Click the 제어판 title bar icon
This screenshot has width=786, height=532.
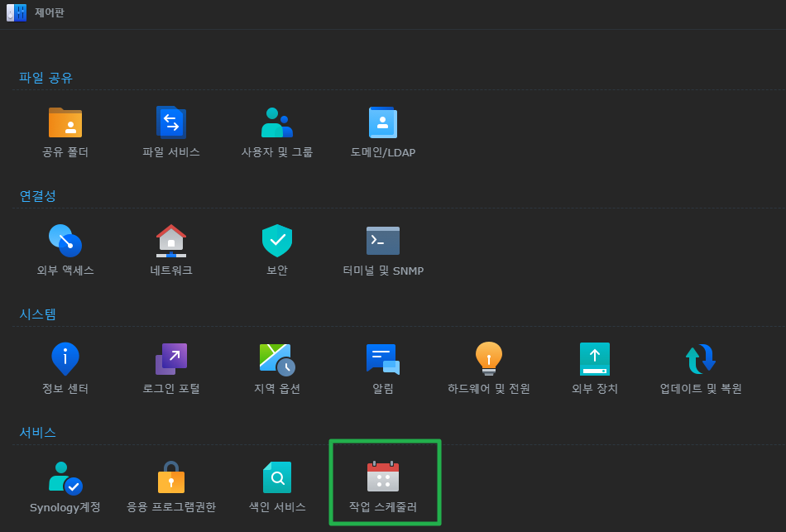tap(17, 13)
